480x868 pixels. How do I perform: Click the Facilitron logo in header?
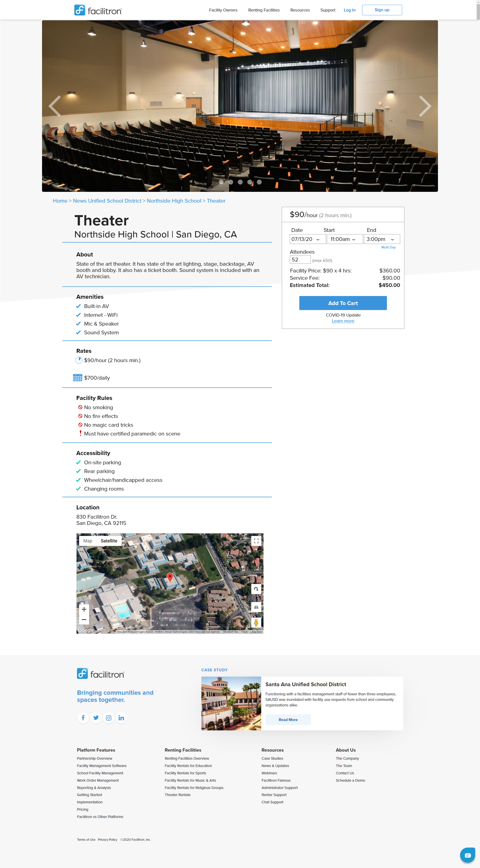98,11
